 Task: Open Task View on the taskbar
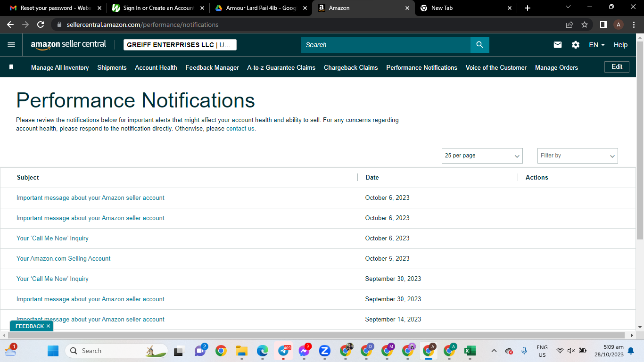click(179, 351)
